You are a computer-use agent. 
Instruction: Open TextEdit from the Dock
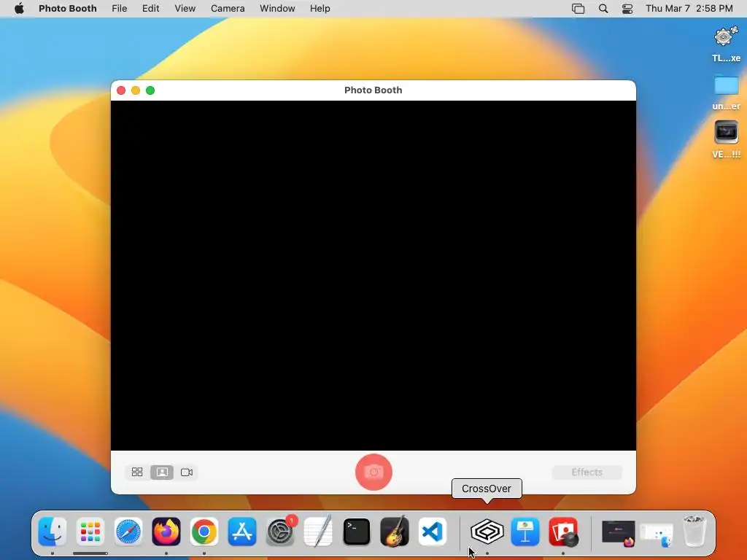point(318,532)
